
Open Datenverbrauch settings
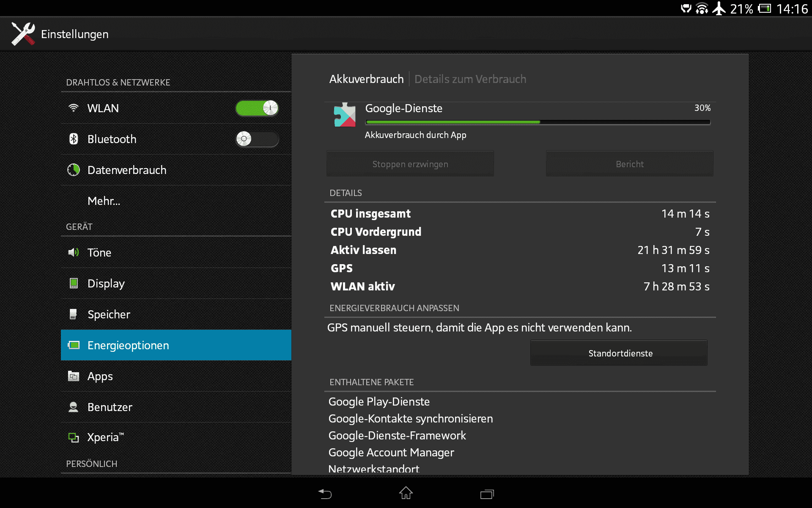pos(176,170)
